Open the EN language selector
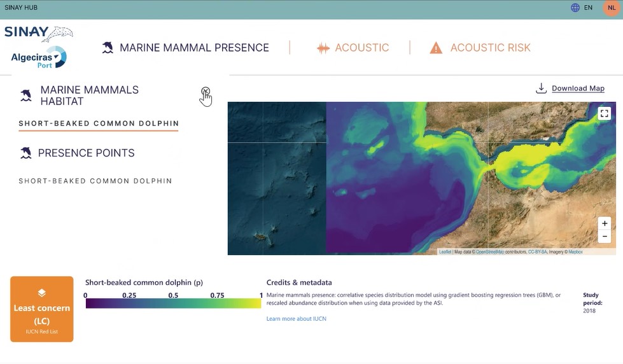Screen dimensions: 623x364 [x=588, y=8]
